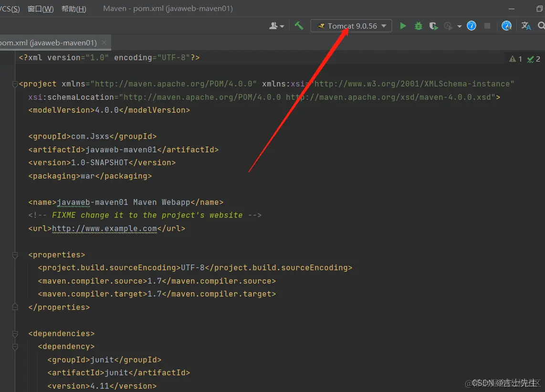This screenshot has width=545, height=392.
Task: Build project with the hammer icon
Action: click(x=299, y=26)
